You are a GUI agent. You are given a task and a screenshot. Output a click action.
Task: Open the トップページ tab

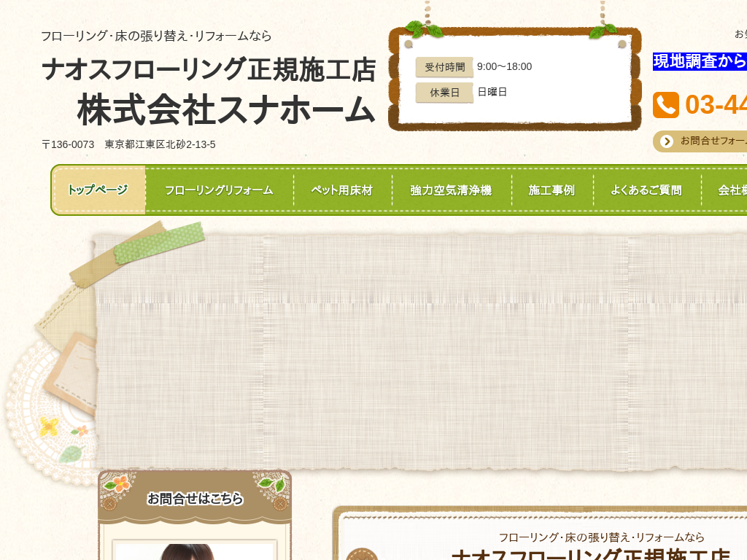coord(98,190)
